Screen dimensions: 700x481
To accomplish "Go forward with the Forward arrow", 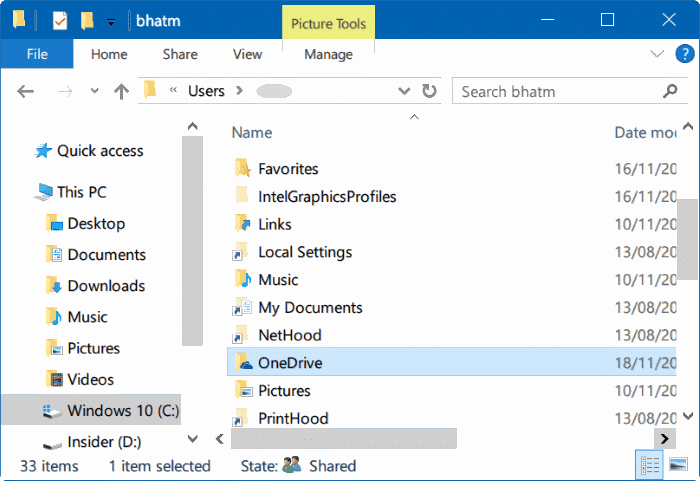I will (x=65, y=92).
